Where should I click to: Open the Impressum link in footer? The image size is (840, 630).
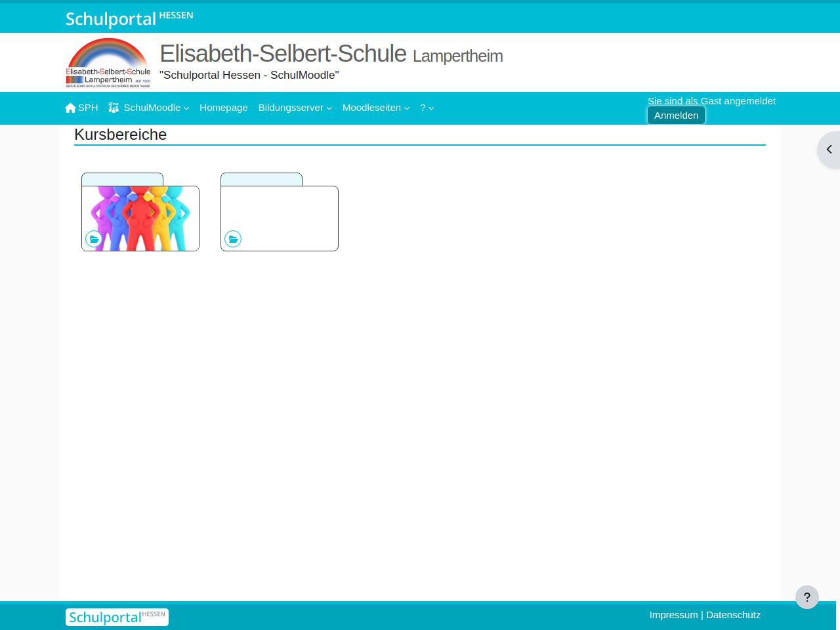(x=673, y=615)
